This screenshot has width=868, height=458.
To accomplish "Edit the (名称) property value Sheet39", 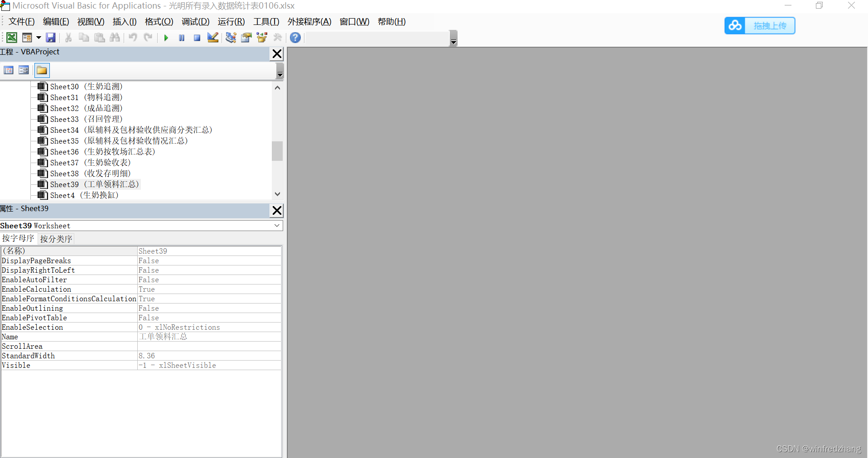I will 209,251.
